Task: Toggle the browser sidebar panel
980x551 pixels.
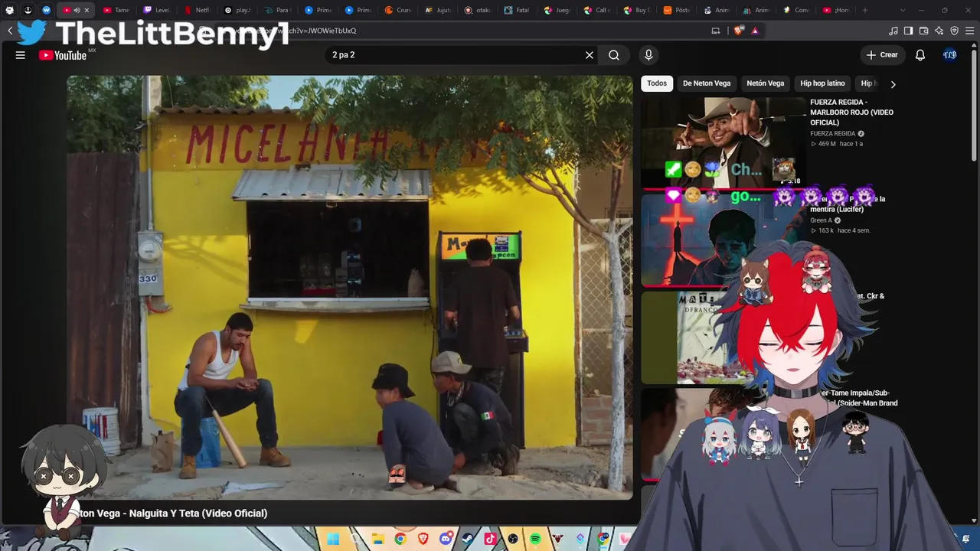Action: click(x=909, y=31)
